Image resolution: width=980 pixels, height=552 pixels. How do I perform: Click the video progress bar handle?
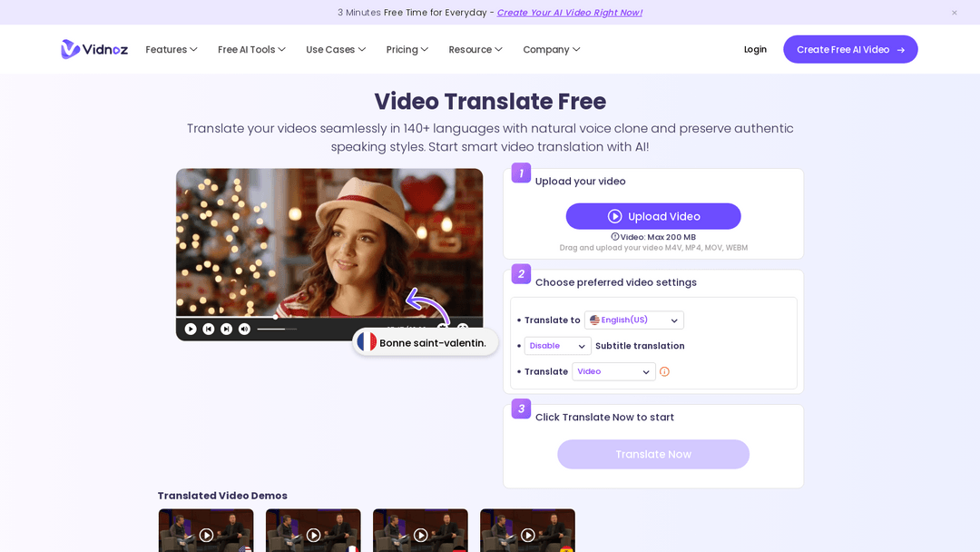(x=276, y=317)
